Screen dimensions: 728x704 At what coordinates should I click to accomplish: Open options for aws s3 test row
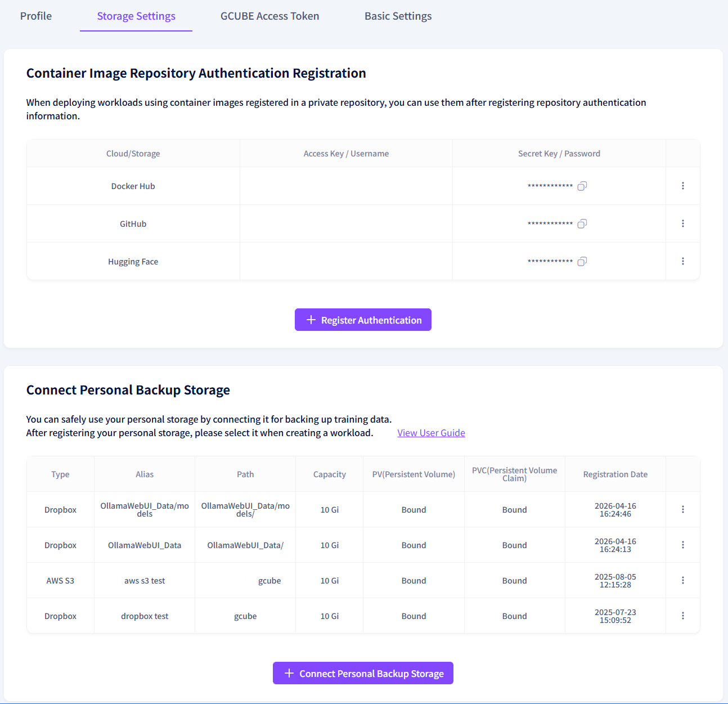pyautogui.click(x=683, y=580)
